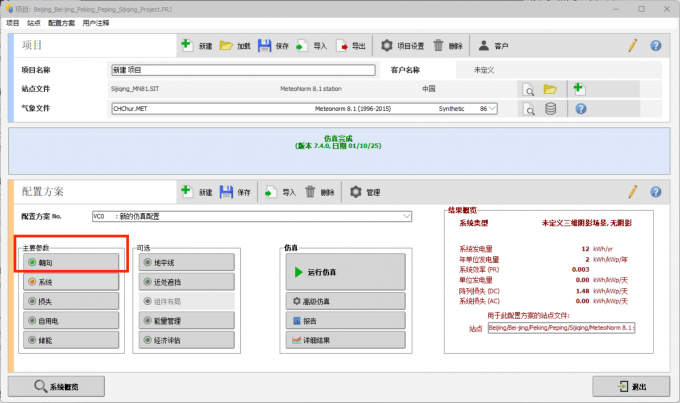Open the 项目 menu

coord(13,23)
